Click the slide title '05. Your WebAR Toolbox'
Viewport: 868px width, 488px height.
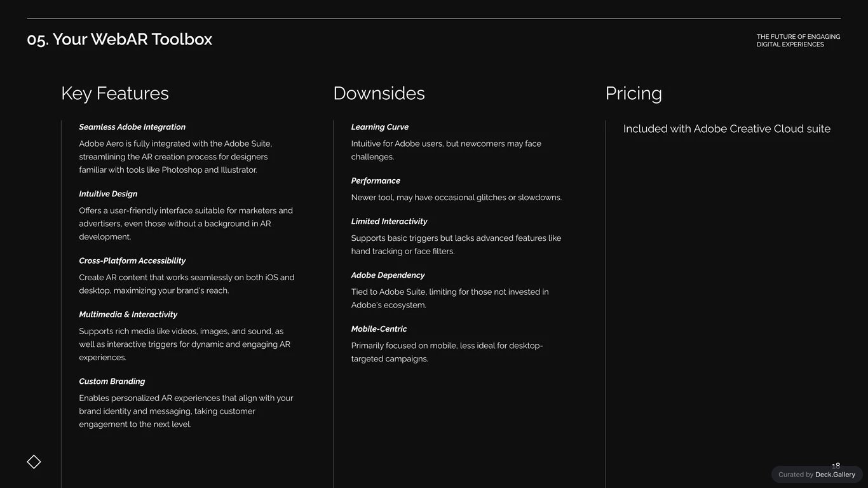(119, 39)
